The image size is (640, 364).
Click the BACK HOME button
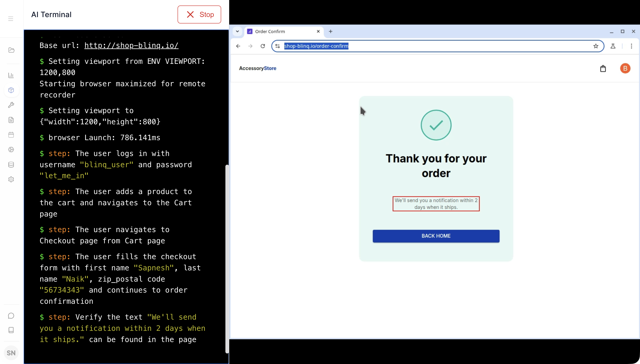pyautogui.click(x=436, y=236)
